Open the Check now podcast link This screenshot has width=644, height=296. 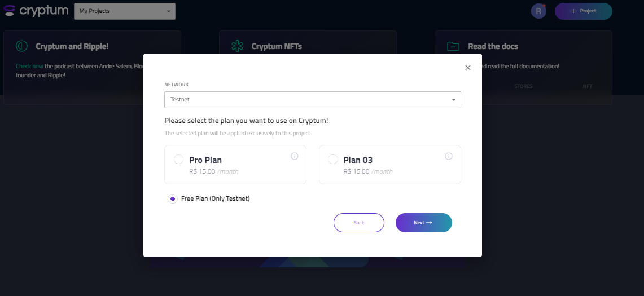[29, 66]
